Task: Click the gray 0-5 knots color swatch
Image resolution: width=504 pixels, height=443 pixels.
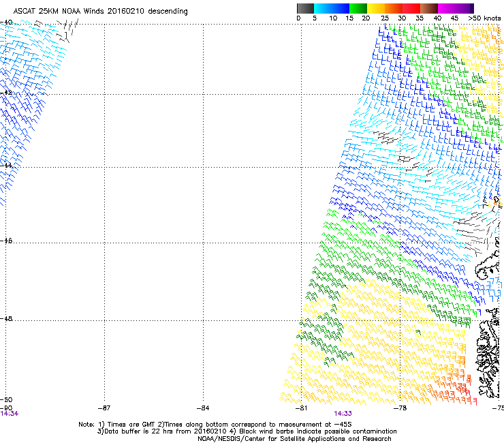Action: (x=305, y=8)
